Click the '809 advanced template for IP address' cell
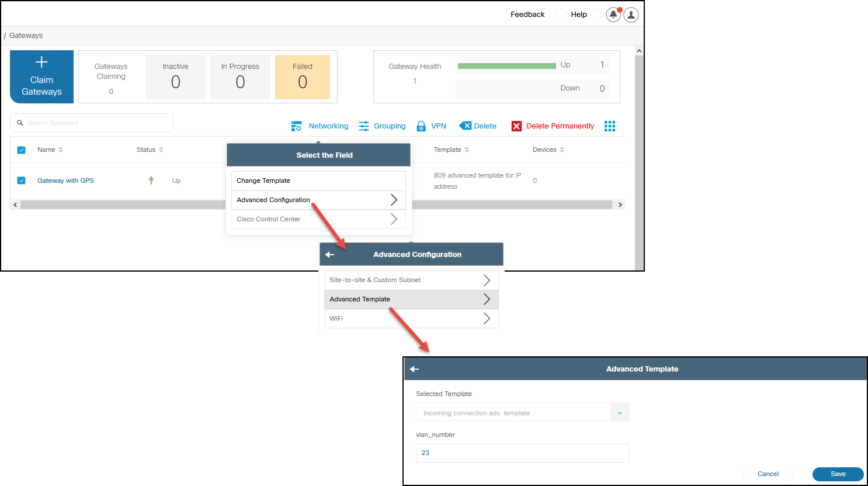868x486 pixels. (x=477, y=180)
